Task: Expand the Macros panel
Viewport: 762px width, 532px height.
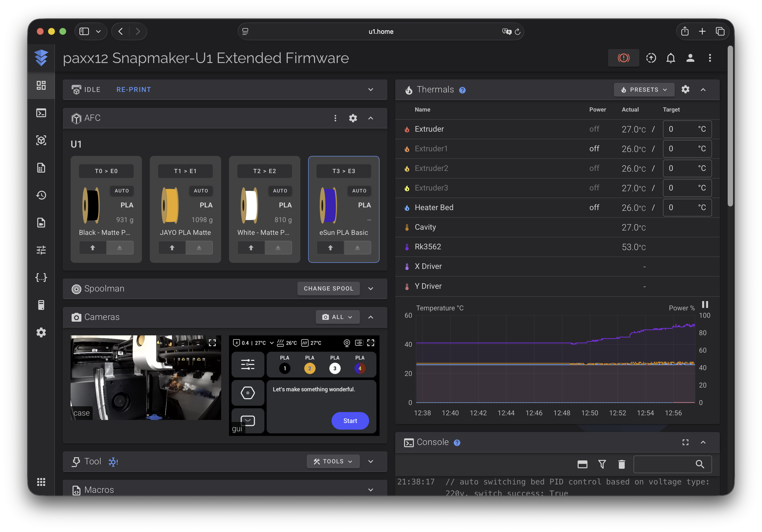Action: 371,490
